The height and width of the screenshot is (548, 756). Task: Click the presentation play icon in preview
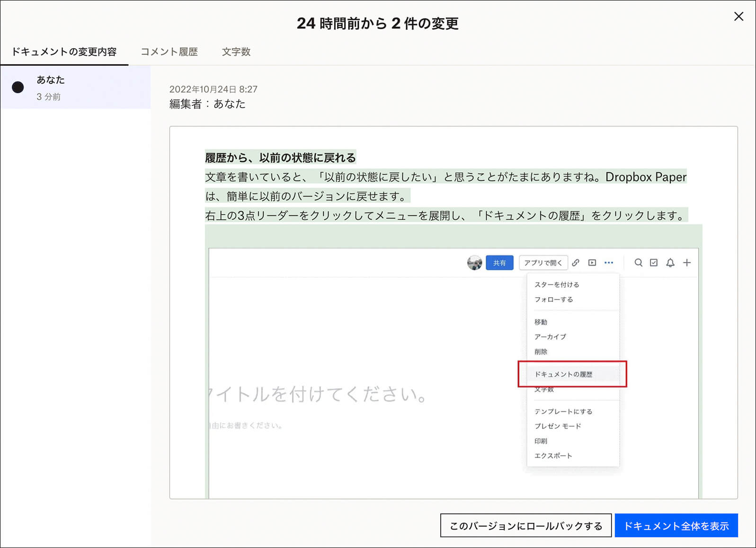pyautogui.click(x=592, y=263)
